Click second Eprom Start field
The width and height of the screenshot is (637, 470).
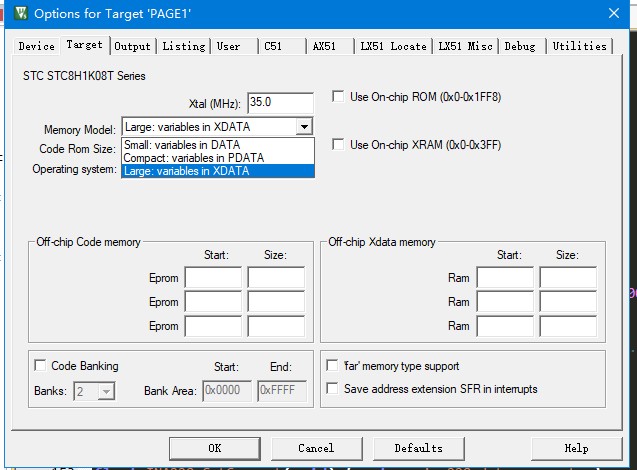[213, 302]
